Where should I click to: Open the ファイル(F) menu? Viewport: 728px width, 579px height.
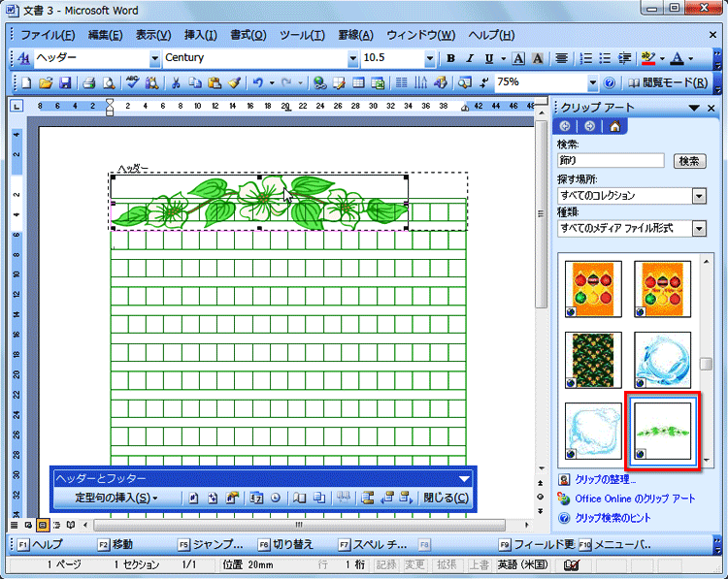[48, 35]
